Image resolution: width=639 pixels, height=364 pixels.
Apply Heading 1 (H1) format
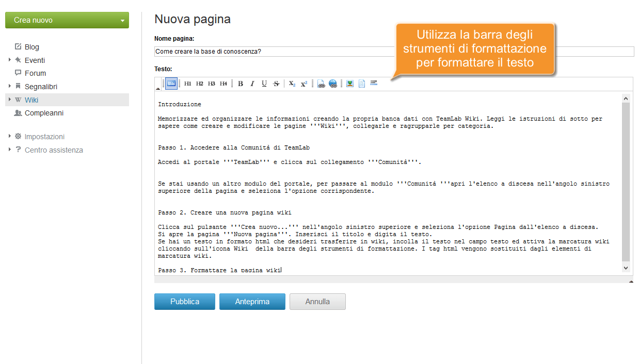coord(187,84)
